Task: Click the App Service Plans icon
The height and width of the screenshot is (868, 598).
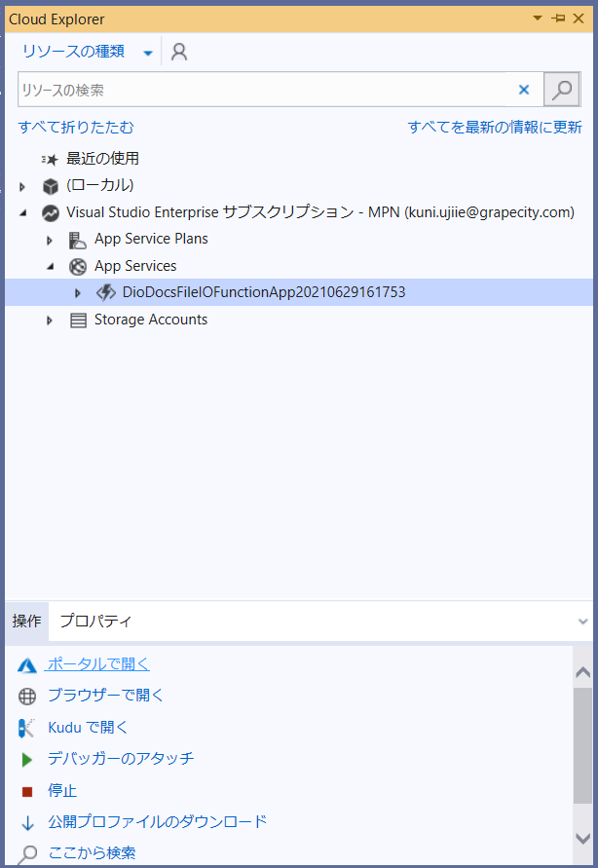Action: pos(78,240)
